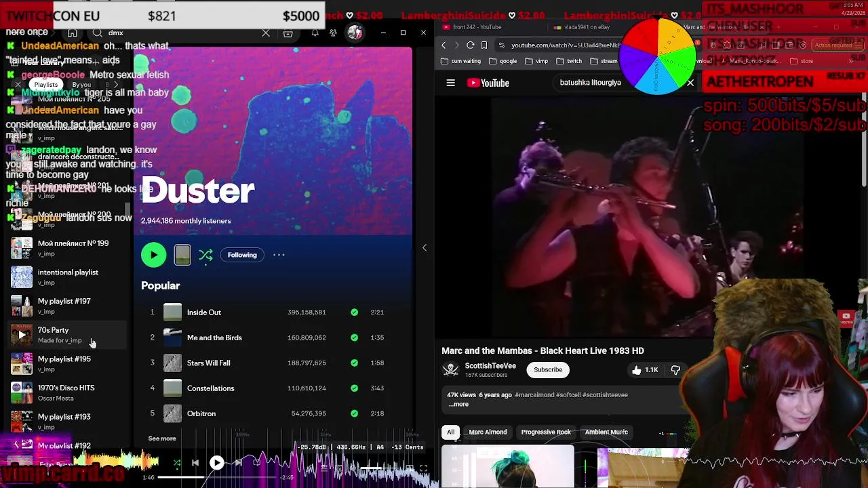868x488 pixels.
Task: Open YouTube hamburger guide menu
Action: 450,83
